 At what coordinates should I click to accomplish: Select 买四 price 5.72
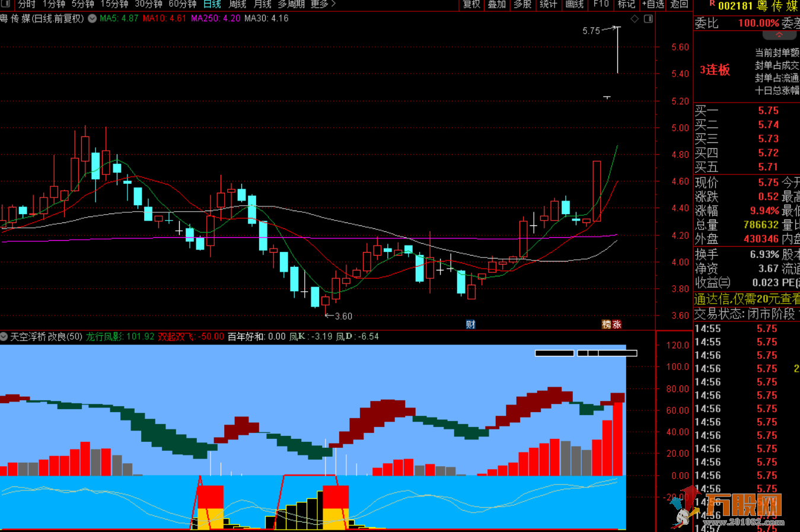tap(768, 153)
